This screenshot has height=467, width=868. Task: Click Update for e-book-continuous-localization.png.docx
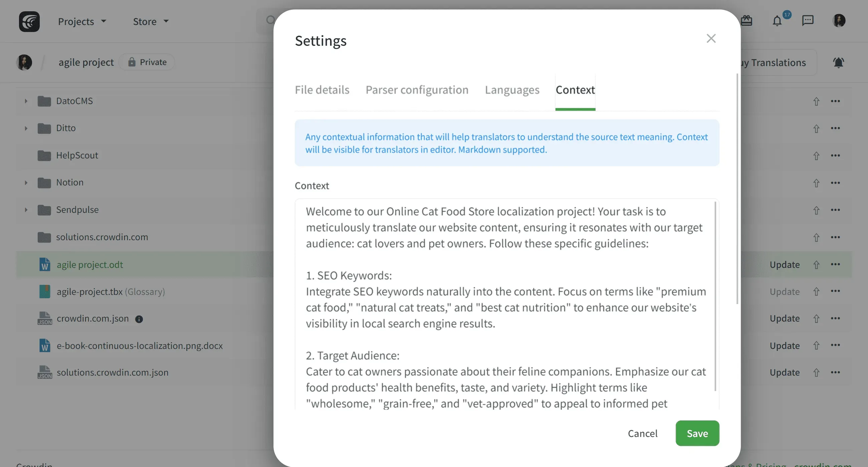tap(784, 346)
